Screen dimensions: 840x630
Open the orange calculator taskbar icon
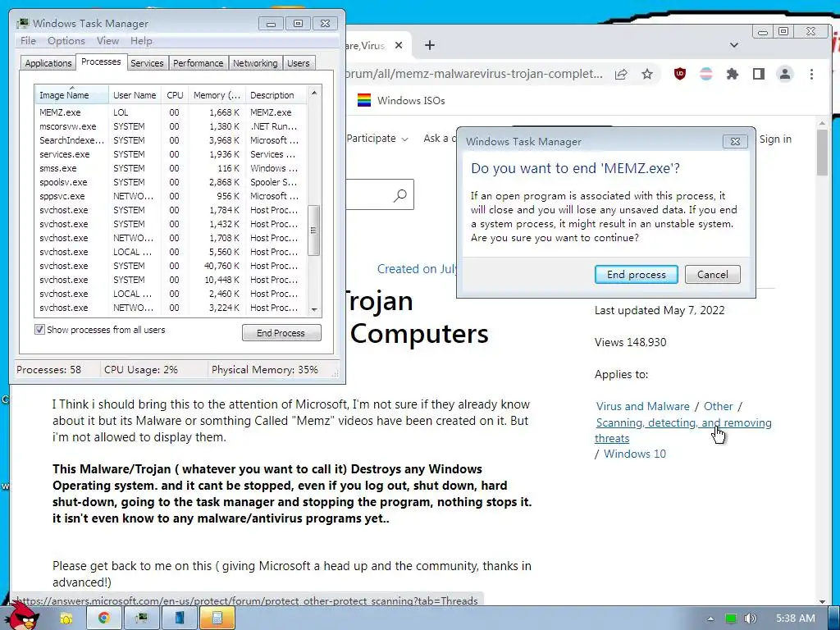coord(217,619)
